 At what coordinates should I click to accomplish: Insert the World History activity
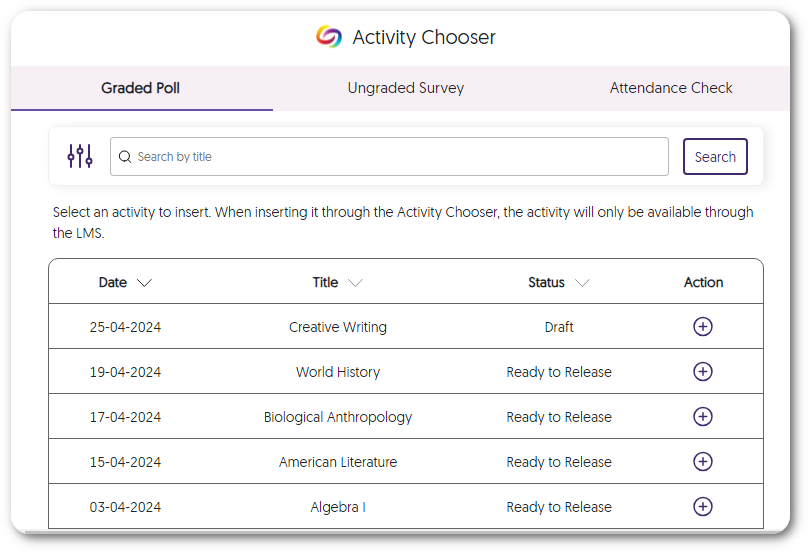pyautogui.click(x=703, y=372)
